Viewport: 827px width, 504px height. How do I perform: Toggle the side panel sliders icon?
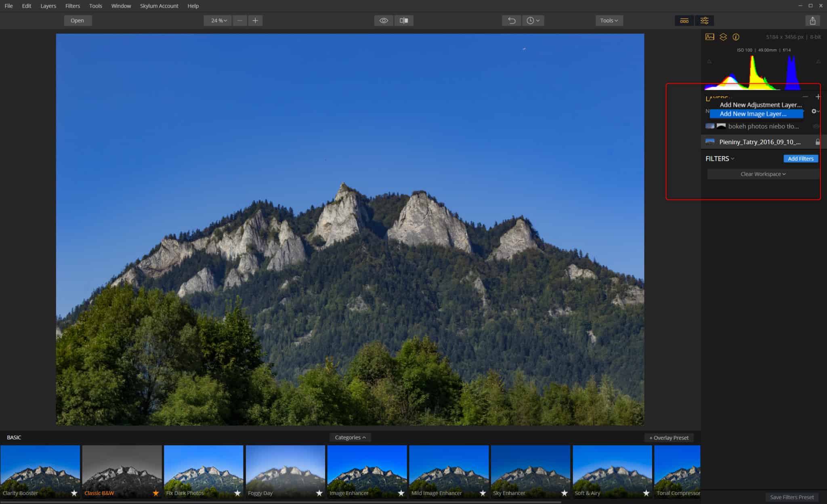(704, 21)
